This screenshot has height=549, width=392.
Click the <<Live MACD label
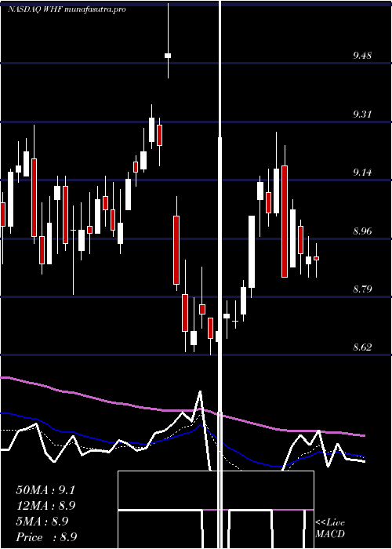click(330, 529)
